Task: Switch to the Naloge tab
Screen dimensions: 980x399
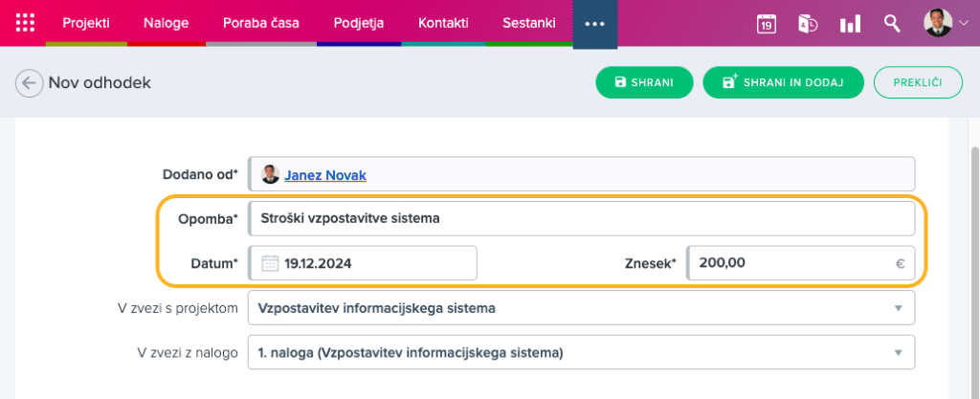Action: coord(166,23)
